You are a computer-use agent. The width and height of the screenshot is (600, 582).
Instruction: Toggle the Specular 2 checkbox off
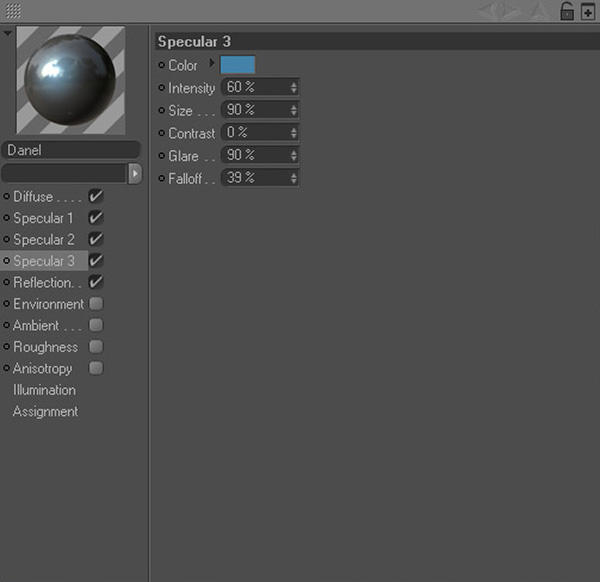click(x=96, y=239)
